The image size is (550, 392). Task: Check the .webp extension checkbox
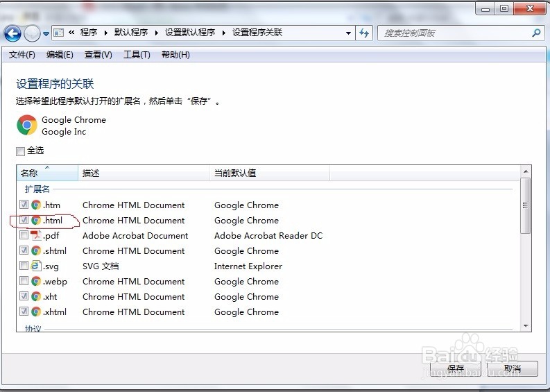(x=24, y=281)
